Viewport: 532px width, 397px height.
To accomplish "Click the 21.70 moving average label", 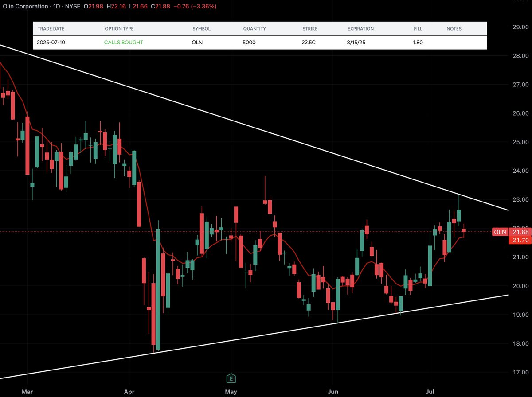I will coord(520,240).
